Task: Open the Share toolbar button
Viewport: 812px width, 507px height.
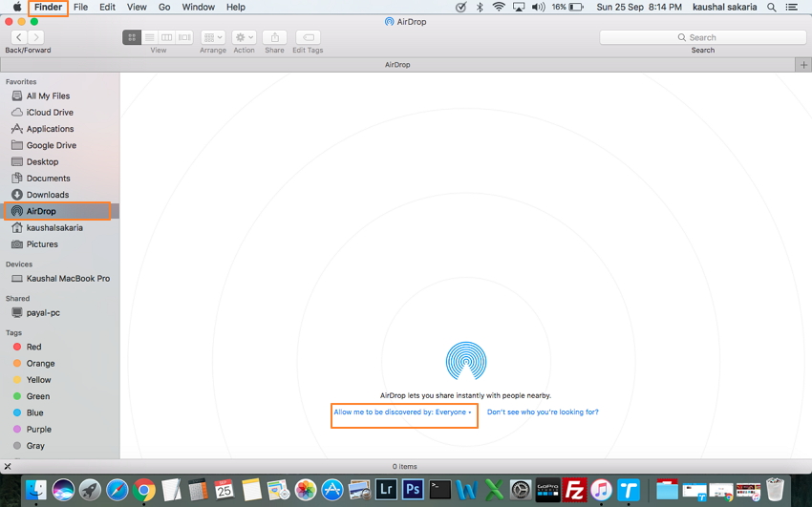Action: tap(274, 37)
